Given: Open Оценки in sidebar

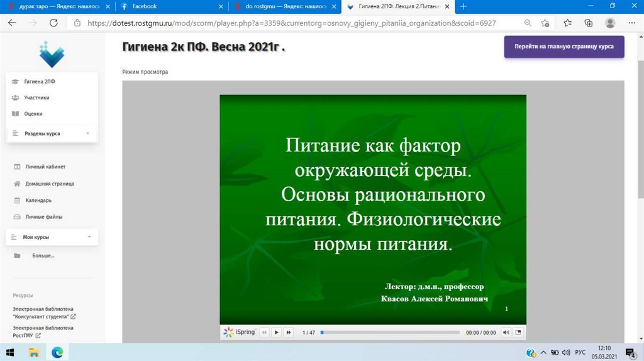Looking at the screenshot, I should pyautogui.click(x=33, y=114).
